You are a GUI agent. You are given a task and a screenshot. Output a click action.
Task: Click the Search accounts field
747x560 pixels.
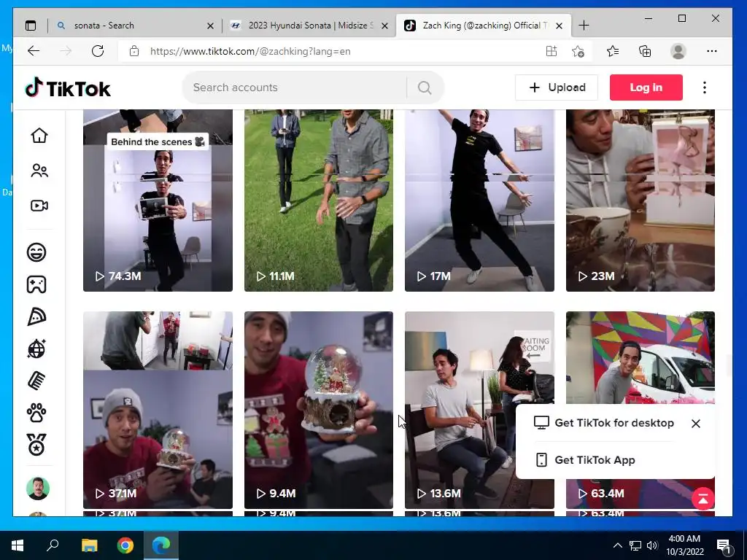pyautogui.click(x=295, y=87)
